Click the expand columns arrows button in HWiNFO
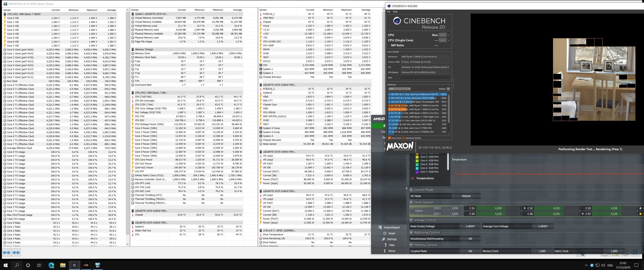 pyautogui.click(x=7, y=252)
